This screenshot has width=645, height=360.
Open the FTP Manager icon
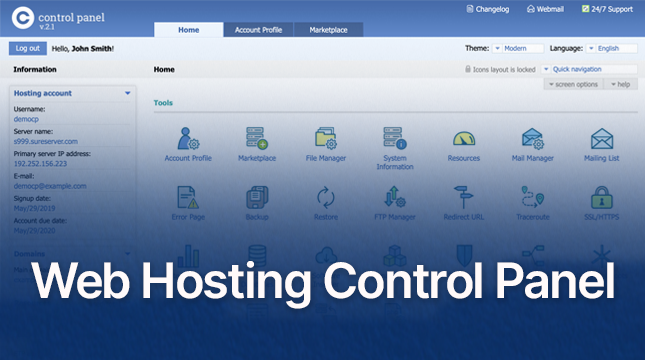pos(394,197)
